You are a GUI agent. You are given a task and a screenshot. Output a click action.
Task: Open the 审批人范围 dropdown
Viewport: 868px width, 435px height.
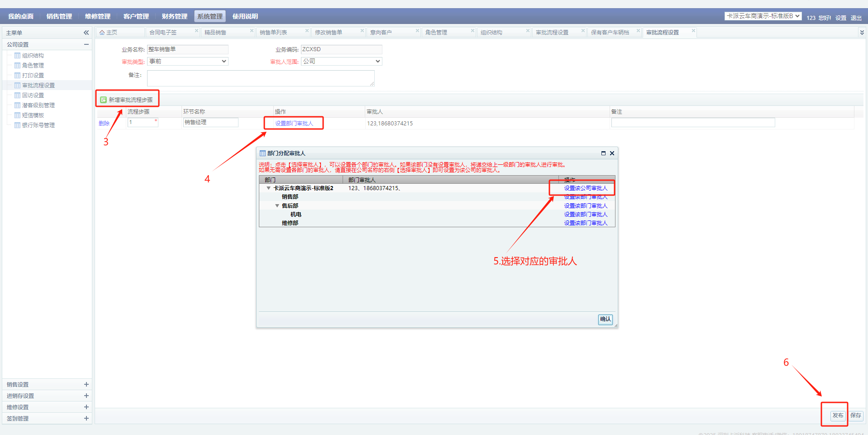(342, 62)
